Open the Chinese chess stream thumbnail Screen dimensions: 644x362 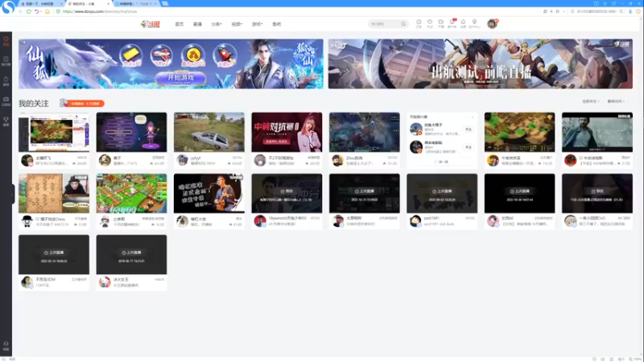pos(54,193)
